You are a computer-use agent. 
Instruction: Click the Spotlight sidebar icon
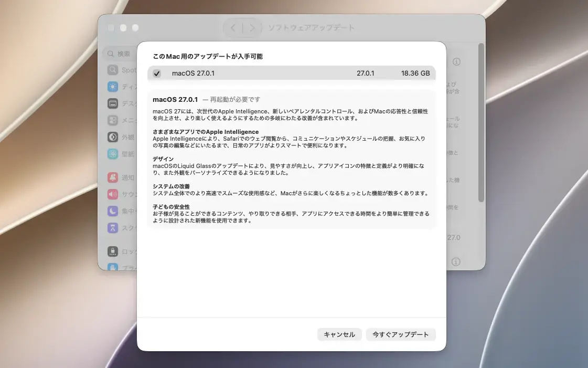(112, 70)
